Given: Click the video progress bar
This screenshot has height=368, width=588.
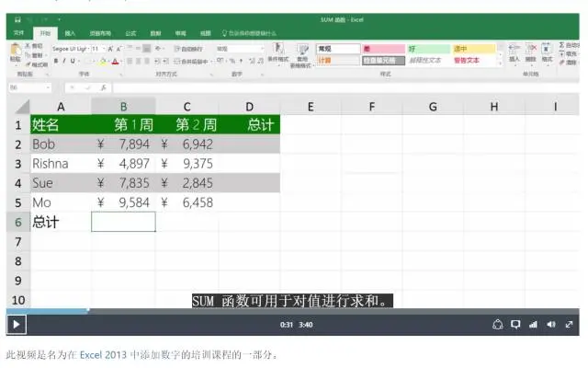Looking at the screenshot, I should point(292,311).
